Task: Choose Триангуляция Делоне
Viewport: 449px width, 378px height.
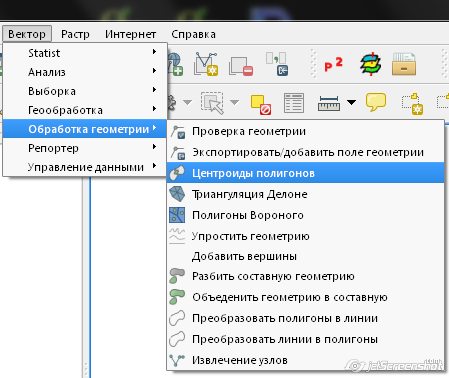Action: [305, 194]
